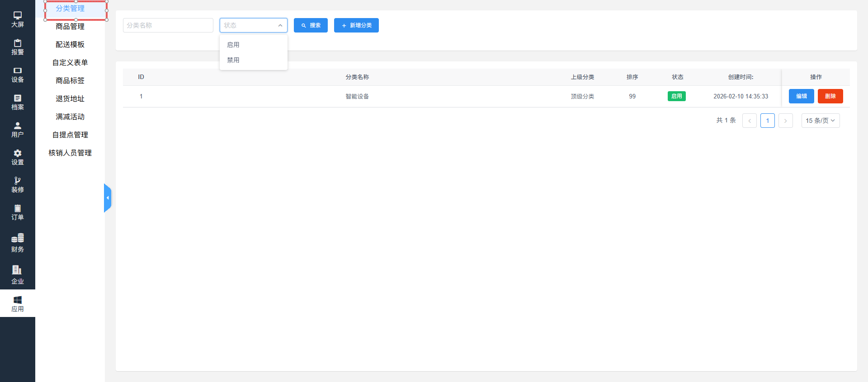Click the 新增分类 add category button
Viewport: 868px width, 382px height.
(356, 25)
